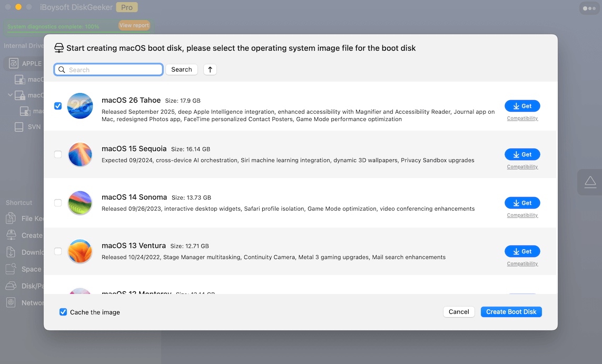Collapse the macOS volume in the sidebar
This screenshot has height=364, width=602.
(10, 95)
